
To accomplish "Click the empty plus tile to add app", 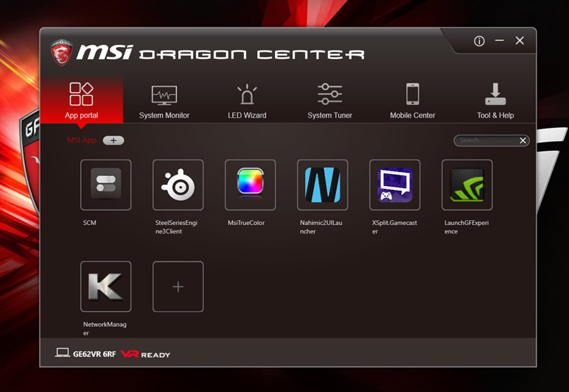I will point(178,286).
